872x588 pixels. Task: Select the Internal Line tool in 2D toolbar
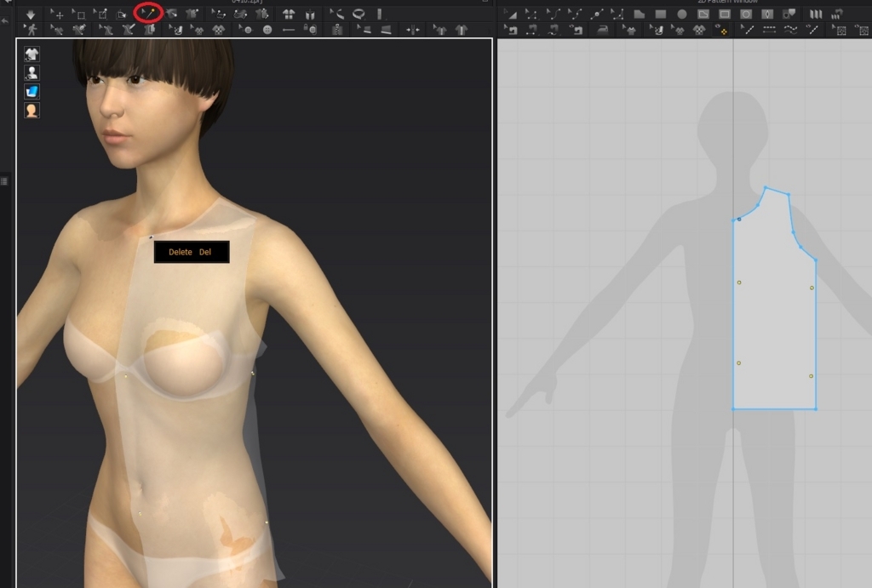pos(749,30)
